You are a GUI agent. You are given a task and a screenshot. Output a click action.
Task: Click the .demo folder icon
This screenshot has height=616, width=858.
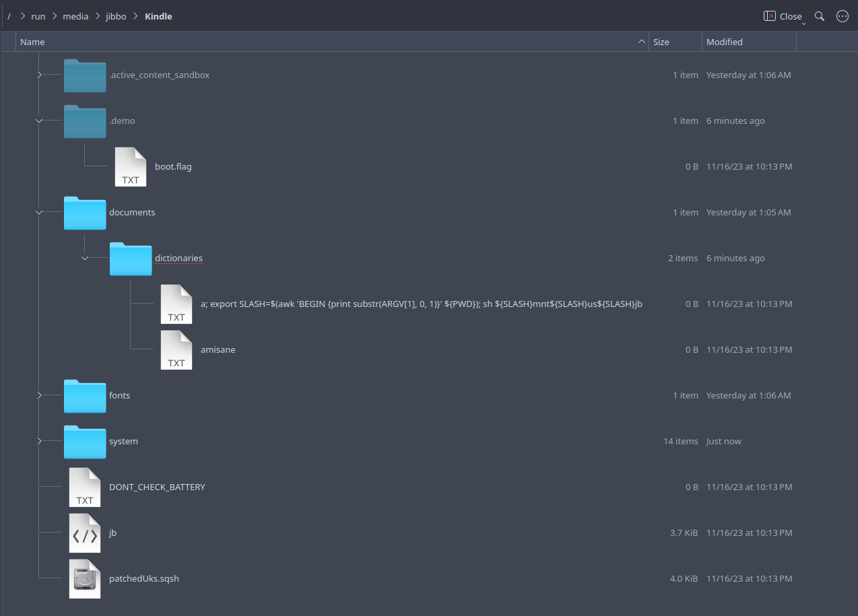(85, 121)
